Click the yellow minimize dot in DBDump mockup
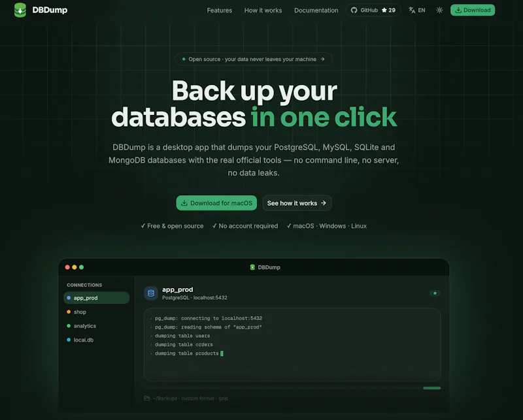523x420 pixels. pyautogui.click(x=75, y=267)
